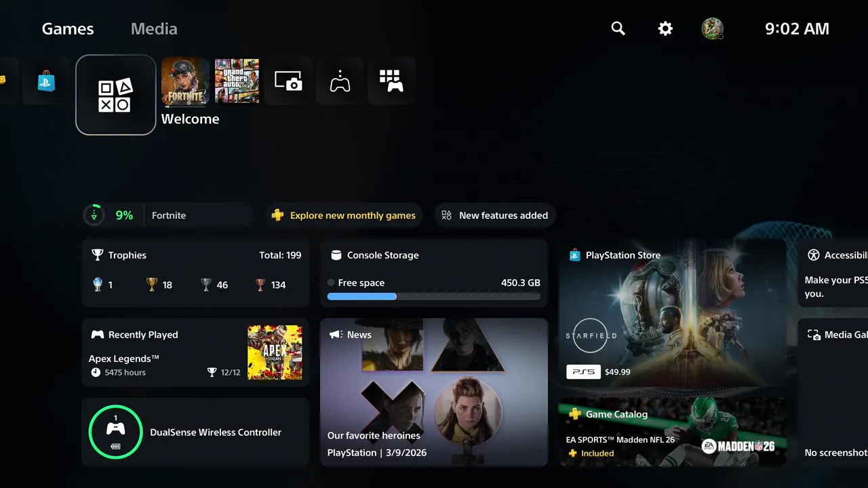Open New features added notice
Viewport: 868px width, 488px height.
point(495,216)
